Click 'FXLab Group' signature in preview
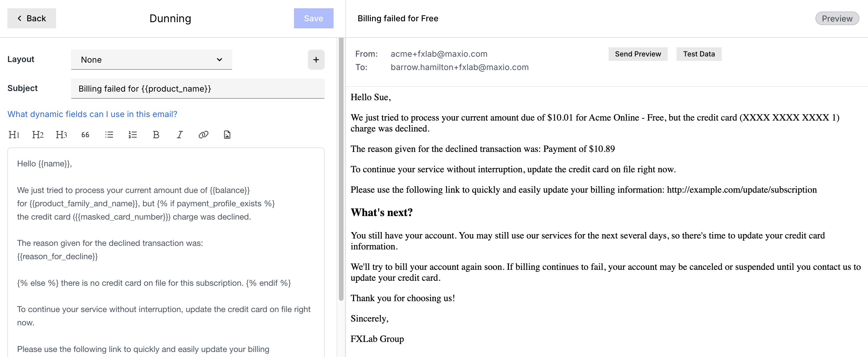 pos(377,339)
